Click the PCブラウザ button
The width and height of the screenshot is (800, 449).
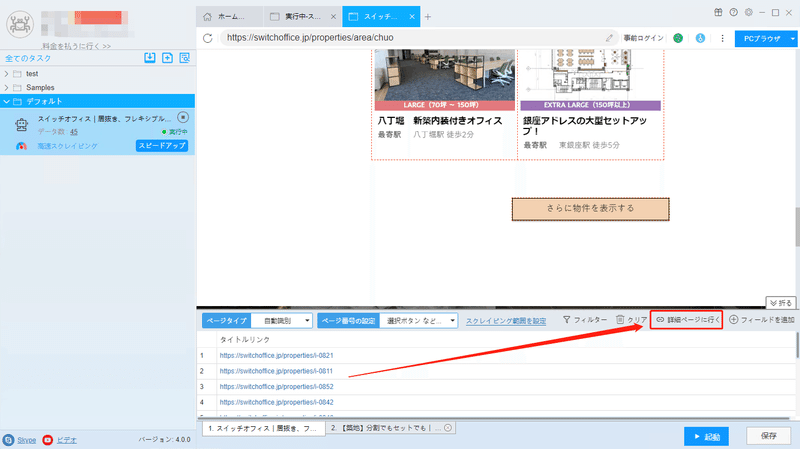pyautogui.click(x=761, y=38)
